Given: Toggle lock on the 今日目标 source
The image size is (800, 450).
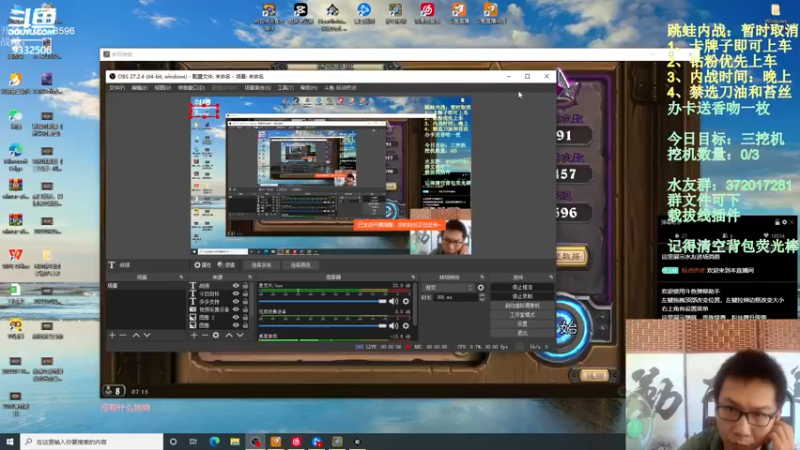Looking at the screenshot, I should pos(245,294).
